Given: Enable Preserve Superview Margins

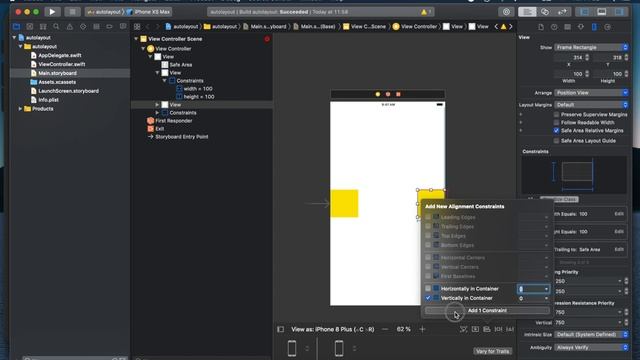Looking at the screenshot, I should [x=556, y=115].
